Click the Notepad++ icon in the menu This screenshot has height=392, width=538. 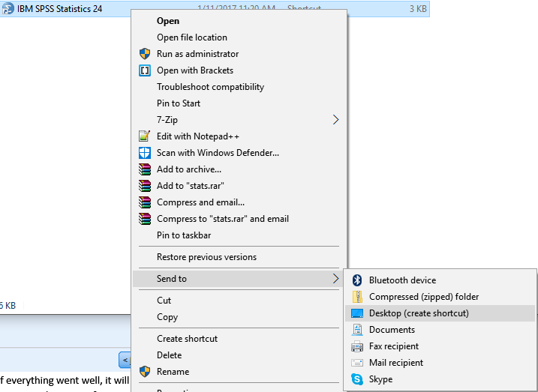[x=145, y=136]
